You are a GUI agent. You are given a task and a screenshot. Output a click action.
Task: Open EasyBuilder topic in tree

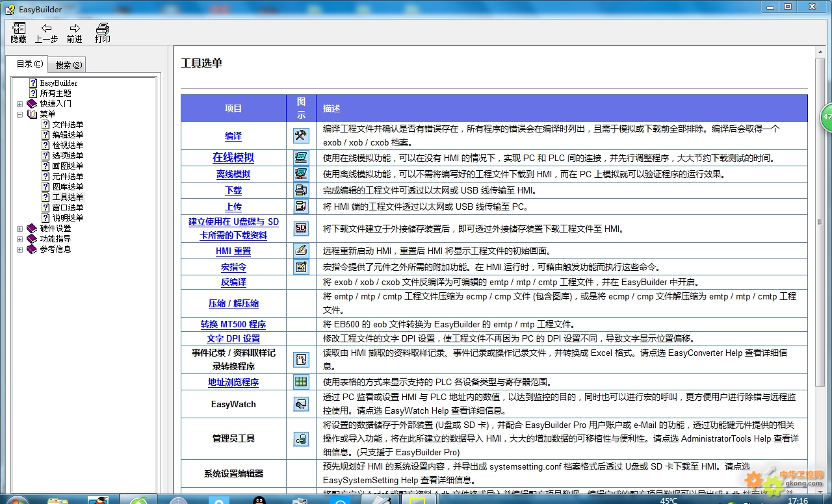58,83
